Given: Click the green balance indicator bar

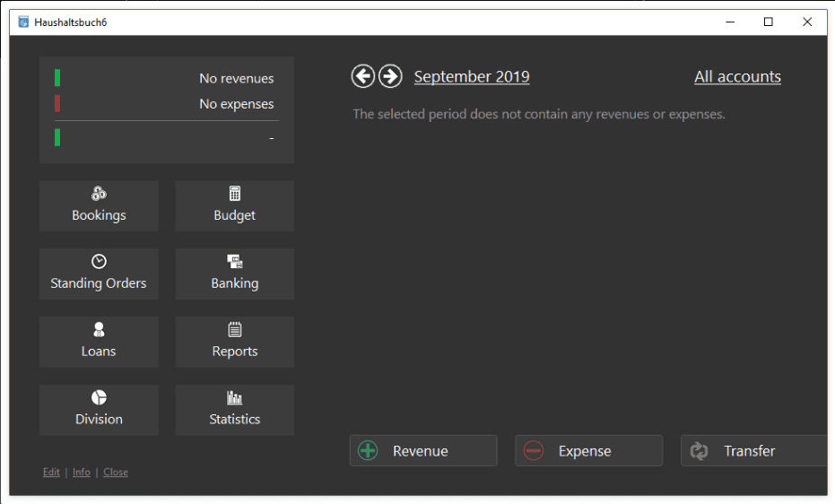Looking at the screenshot, I should (57, 137).
